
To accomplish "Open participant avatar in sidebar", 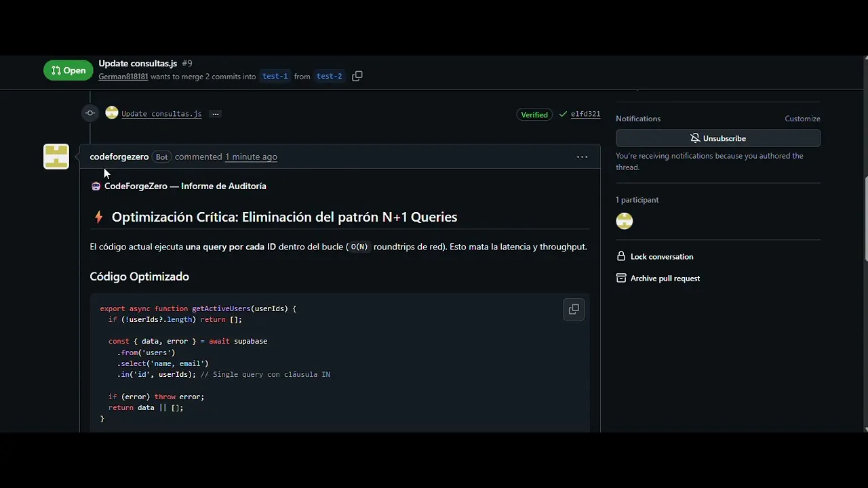I will tap(625, 221).
